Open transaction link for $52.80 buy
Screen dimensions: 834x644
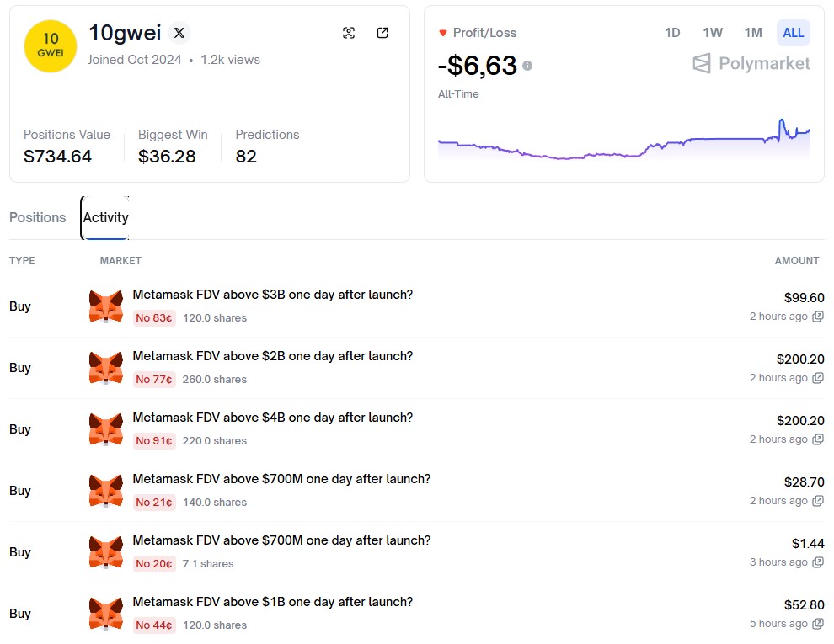point(817,624)
